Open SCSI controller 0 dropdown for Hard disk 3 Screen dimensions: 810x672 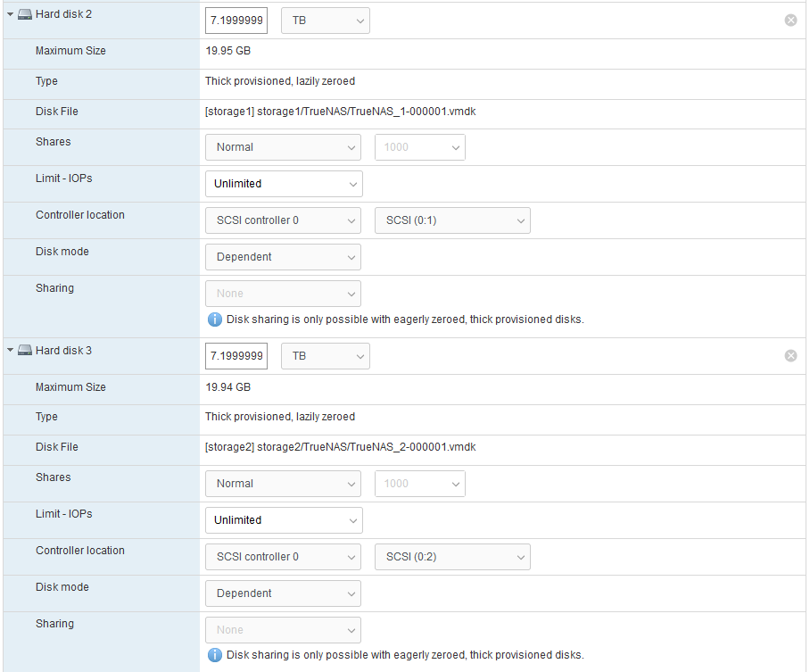(x=283, y=557)
